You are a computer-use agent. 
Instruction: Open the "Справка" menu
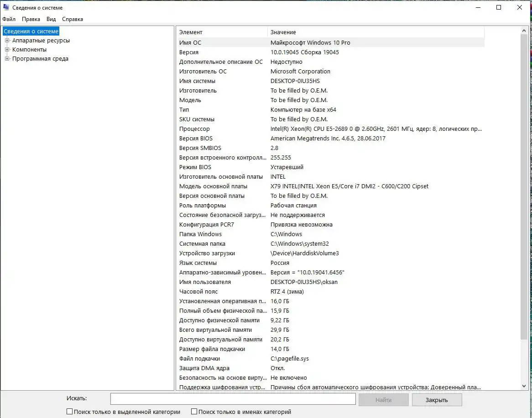click(72, 19)
